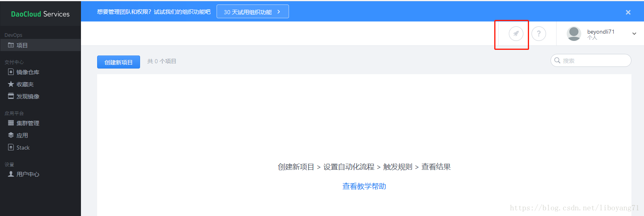Close the blue organization trial banner
The height and width of the screenshot is (216, 644).
(x=628, y=12)
